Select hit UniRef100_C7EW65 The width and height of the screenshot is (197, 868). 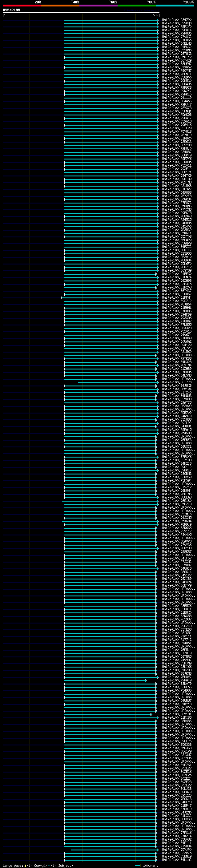[176, 40]
